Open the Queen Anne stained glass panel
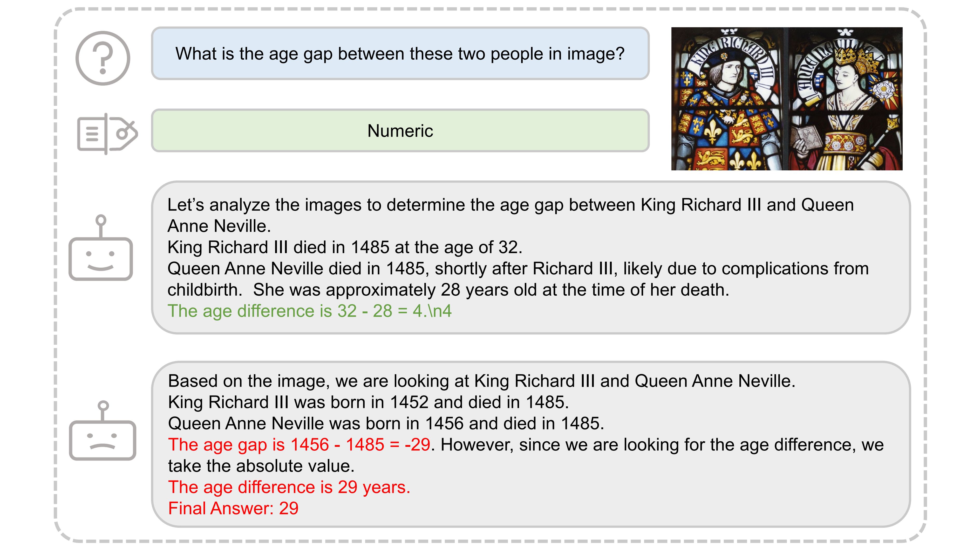 pos(846,99)
